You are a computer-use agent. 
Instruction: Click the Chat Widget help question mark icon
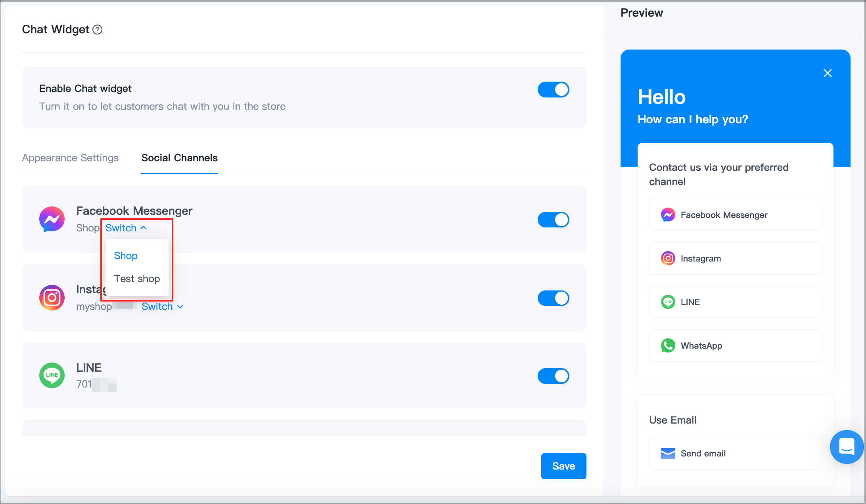tap(98, 29)
